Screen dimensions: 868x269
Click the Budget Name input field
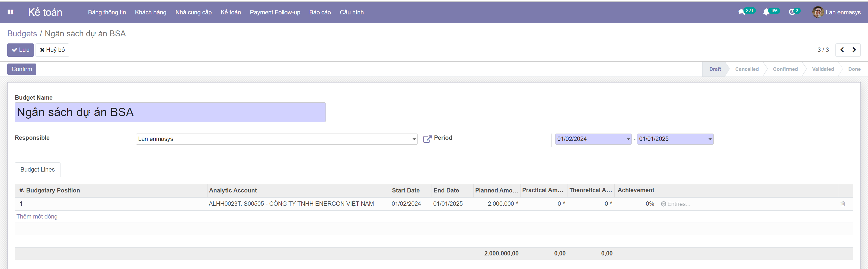click(170, 112)
